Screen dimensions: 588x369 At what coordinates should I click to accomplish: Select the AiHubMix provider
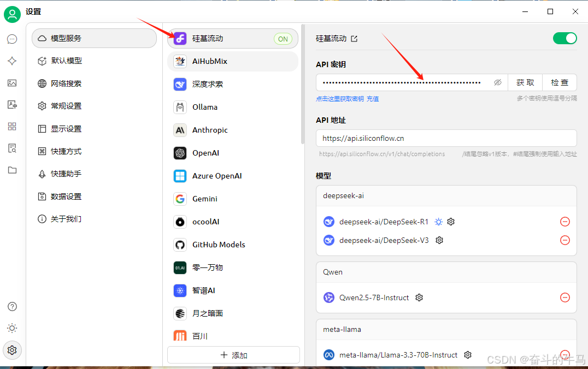click(232, 62)
